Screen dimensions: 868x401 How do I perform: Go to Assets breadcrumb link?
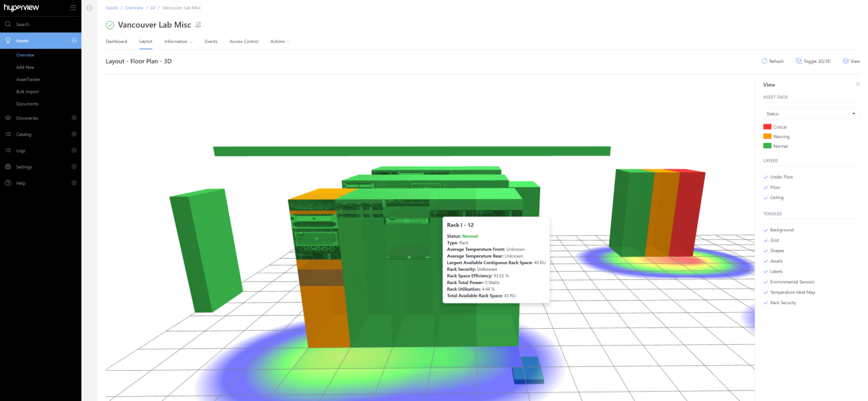click(112, 7)
